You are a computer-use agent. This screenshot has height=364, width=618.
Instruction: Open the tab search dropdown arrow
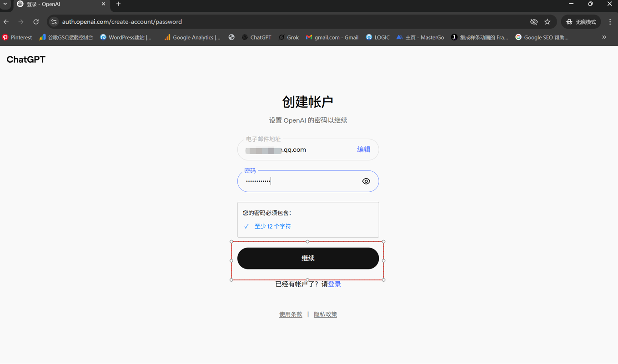[5, 4]
